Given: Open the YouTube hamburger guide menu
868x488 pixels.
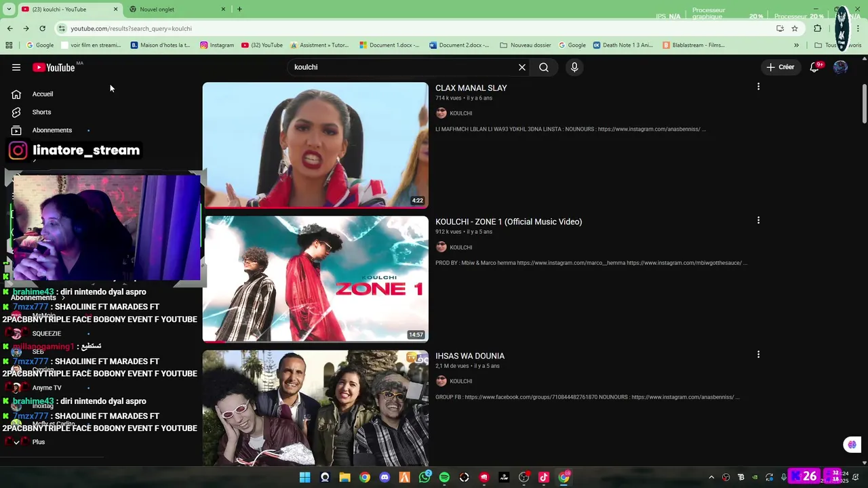Looking at the screenshot, I should coord(16,67).
